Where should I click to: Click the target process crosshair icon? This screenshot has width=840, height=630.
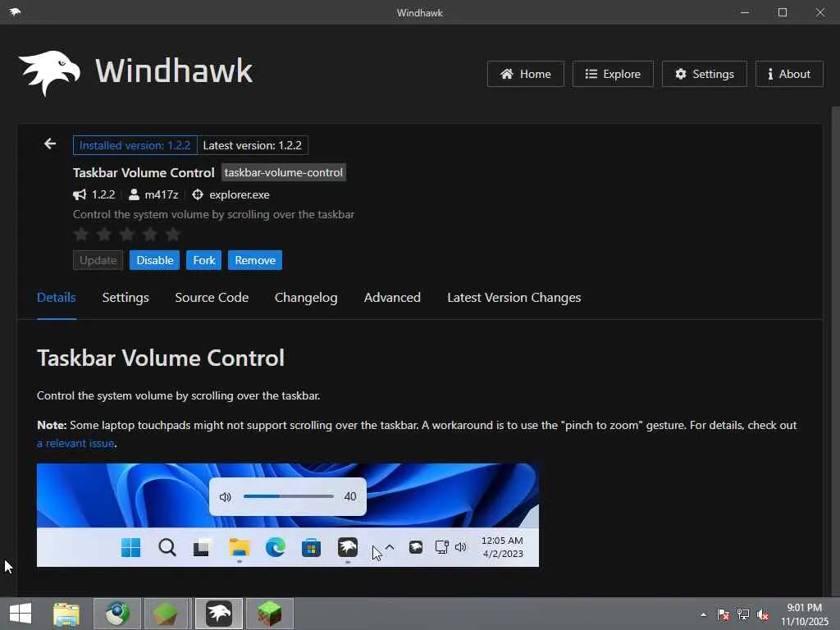pyautogui.click(x=198, y=194)
